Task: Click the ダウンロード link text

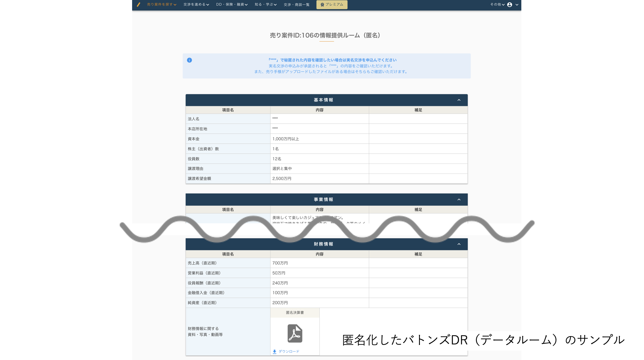Action: [x=289, y=351]
